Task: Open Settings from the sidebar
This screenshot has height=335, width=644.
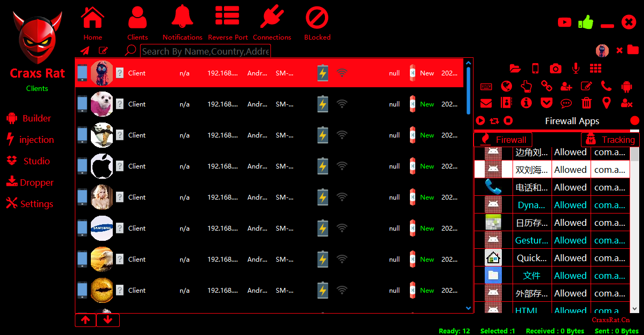Action: click(x=30, y=204)
